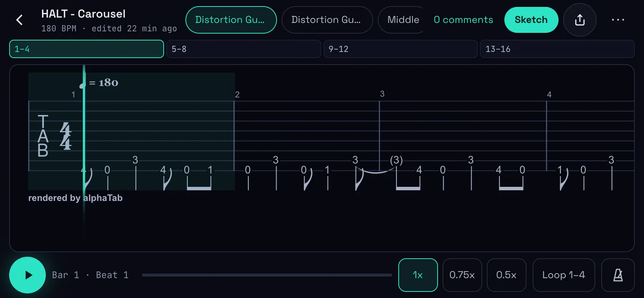This screenshot has height=298, width=644.
Task: Click the TAB clef symbol
Action: (x=43, y=136)
